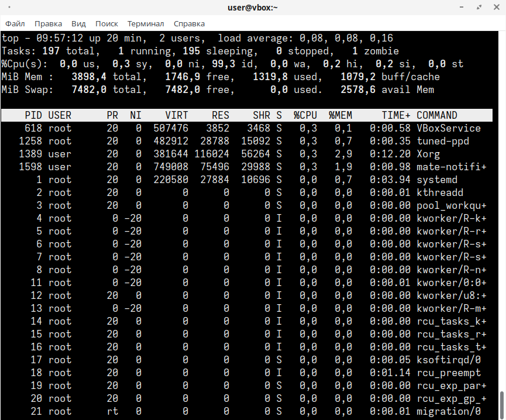Click the user@vbox:~ window title
Screen dimensions: 506x420
click(253, 7)
